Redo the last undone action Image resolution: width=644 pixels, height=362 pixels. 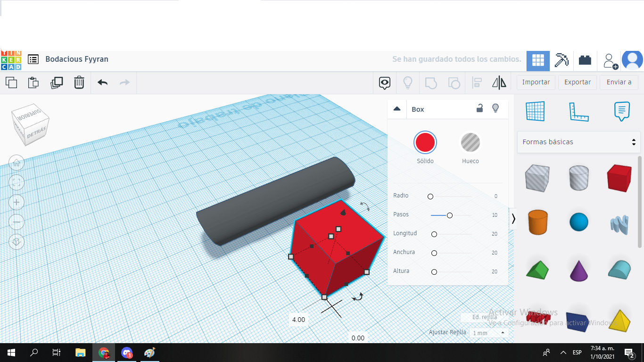pyautogui.click(x=124, y=82)
